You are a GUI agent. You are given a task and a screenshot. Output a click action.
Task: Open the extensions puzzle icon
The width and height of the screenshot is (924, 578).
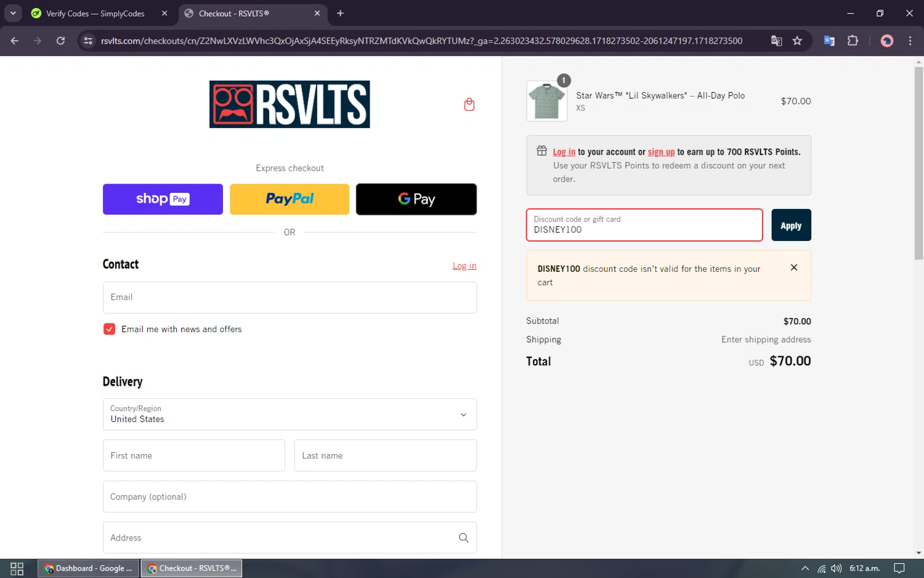(x=853, y=41)
